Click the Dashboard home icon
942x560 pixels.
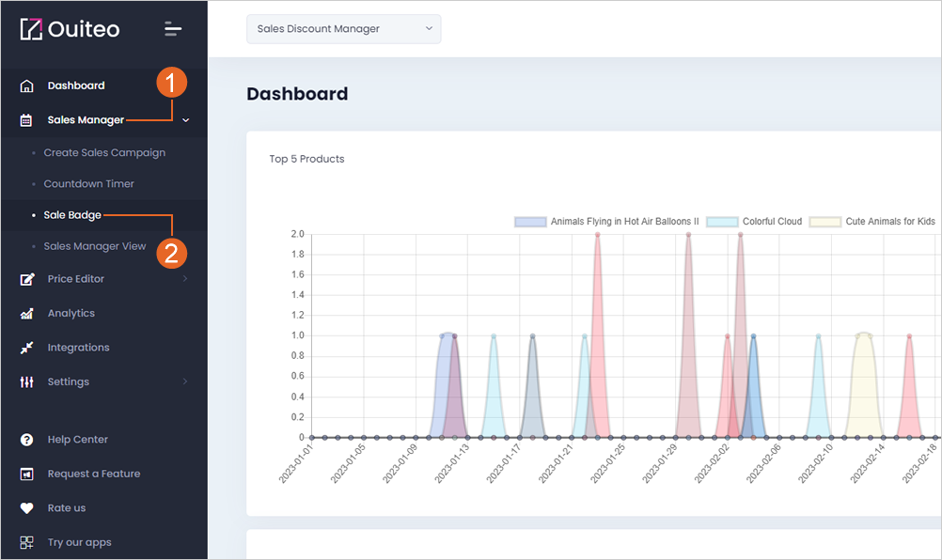[x=26, y=86]
